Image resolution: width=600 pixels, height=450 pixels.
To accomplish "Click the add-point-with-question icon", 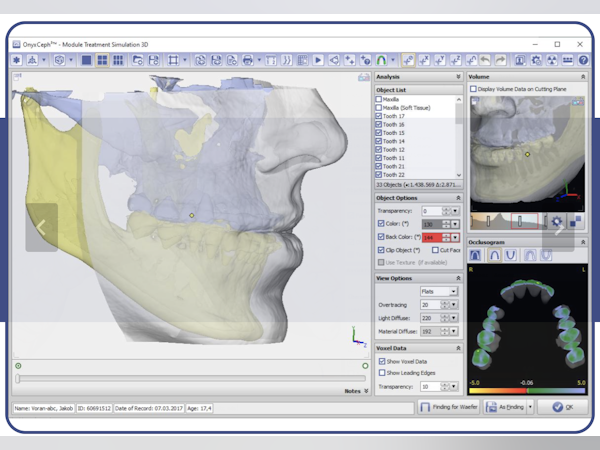I will coord(365,60).
